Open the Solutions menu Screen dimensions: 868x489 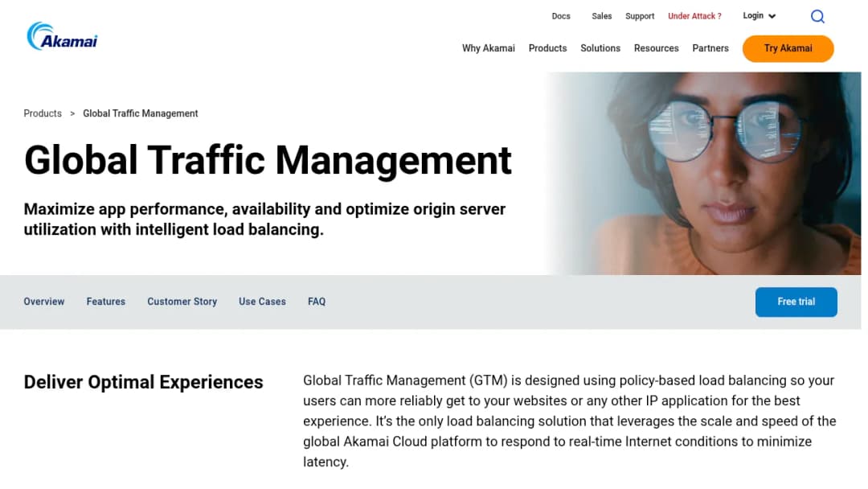(600, 48)
